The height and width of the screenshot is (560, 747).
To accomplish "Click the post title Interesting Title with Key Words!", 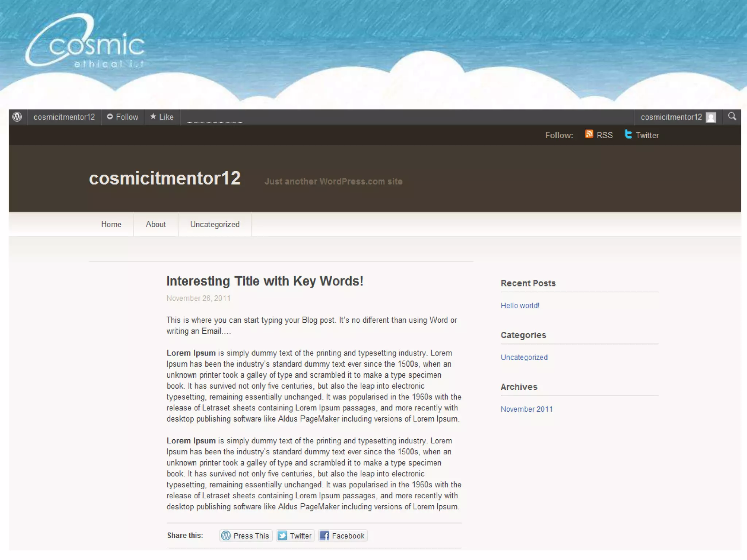I will click(x=265, y=281).
